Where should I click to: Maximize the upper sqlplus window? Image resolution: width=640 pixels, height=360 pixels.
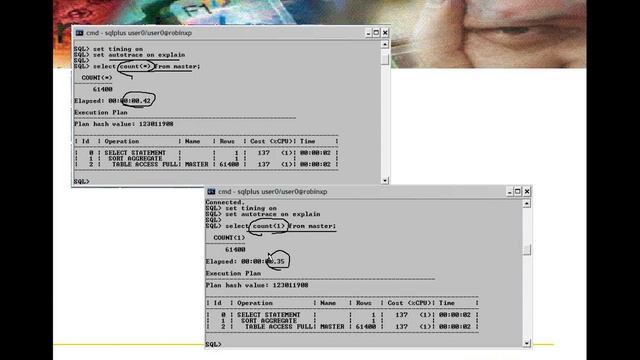[x=376, y=33]
